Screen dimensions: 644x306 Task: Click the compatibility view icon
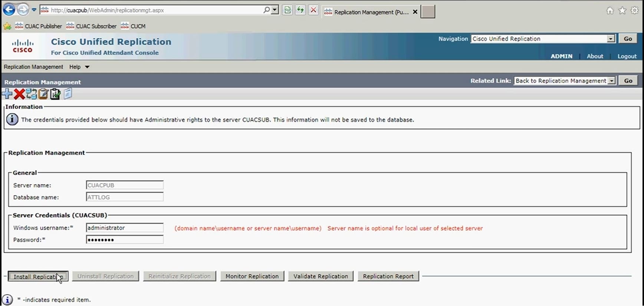287,10
